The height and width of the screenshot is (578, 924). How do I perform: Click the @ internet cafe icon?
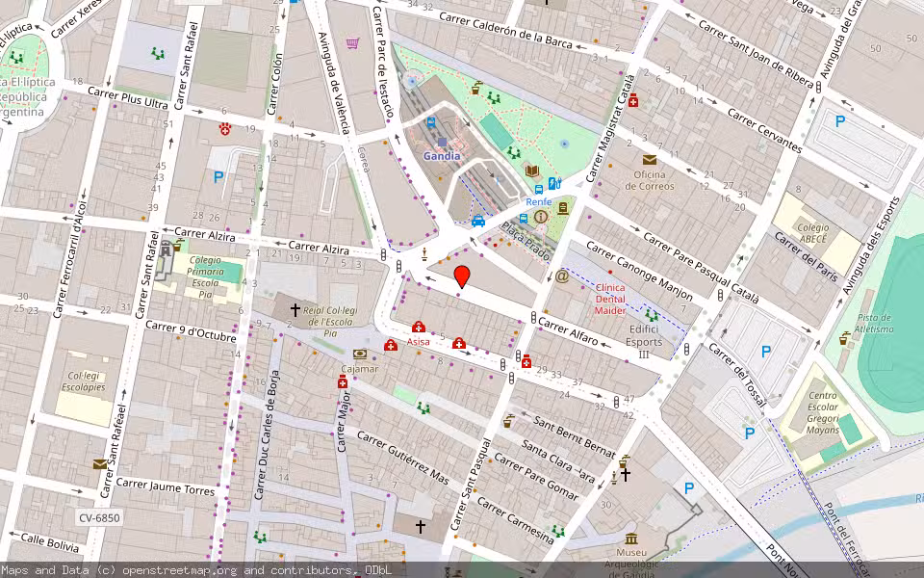click(x=562, y=276)
